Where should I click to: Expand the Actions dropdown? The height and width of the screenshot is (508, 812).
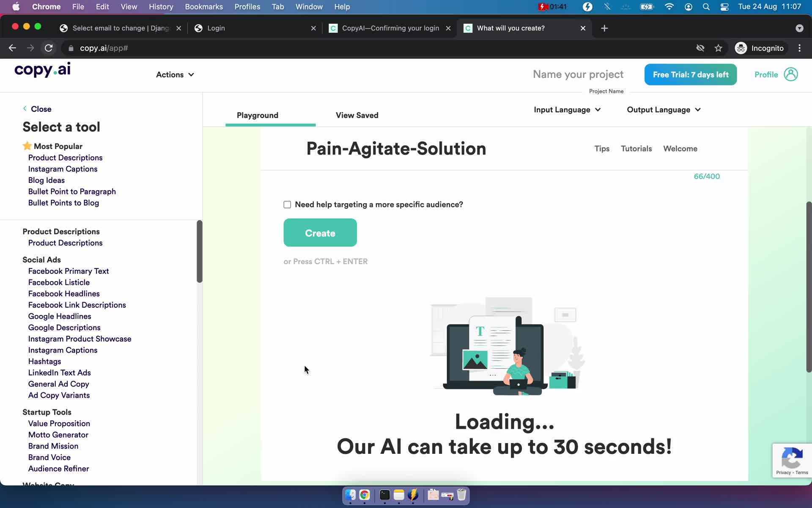[175, 75]
